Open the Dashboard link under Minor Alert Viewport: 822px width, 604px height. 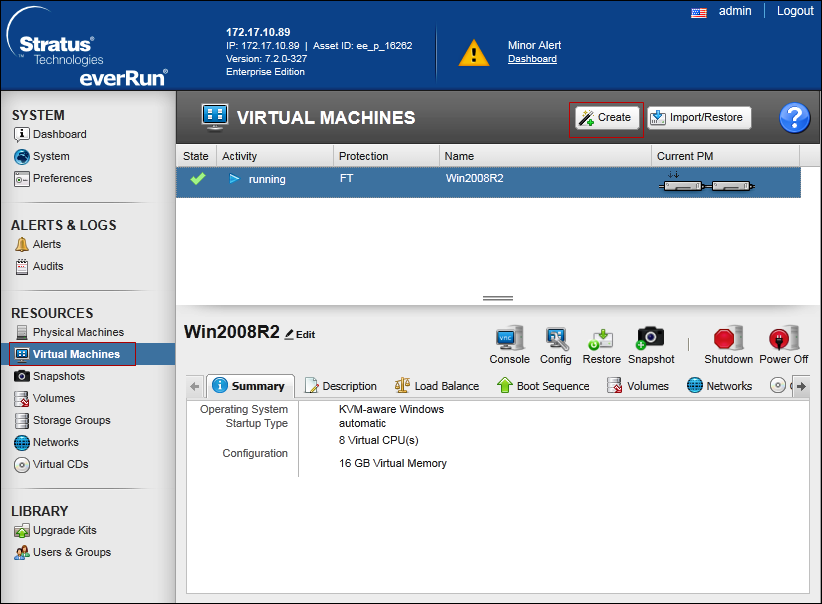coord(532,59)
